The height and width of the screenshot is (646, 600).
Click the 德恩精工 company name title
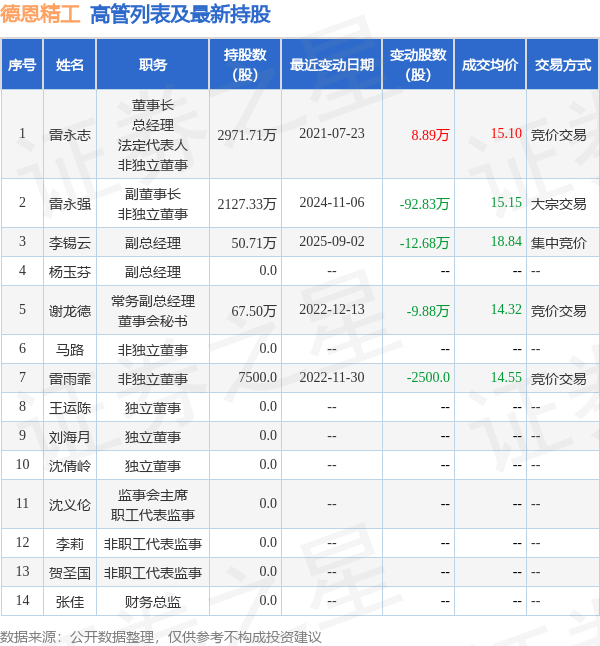pos(40,14)
